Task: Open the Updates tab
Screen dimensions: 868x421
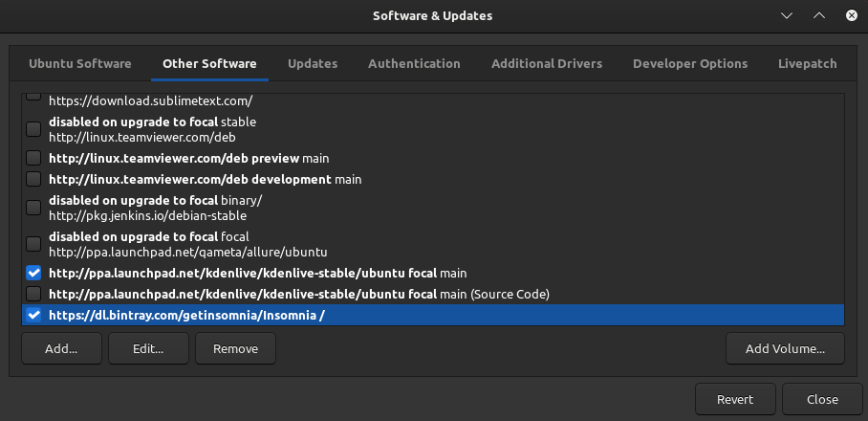Action: tap(313, 64)
